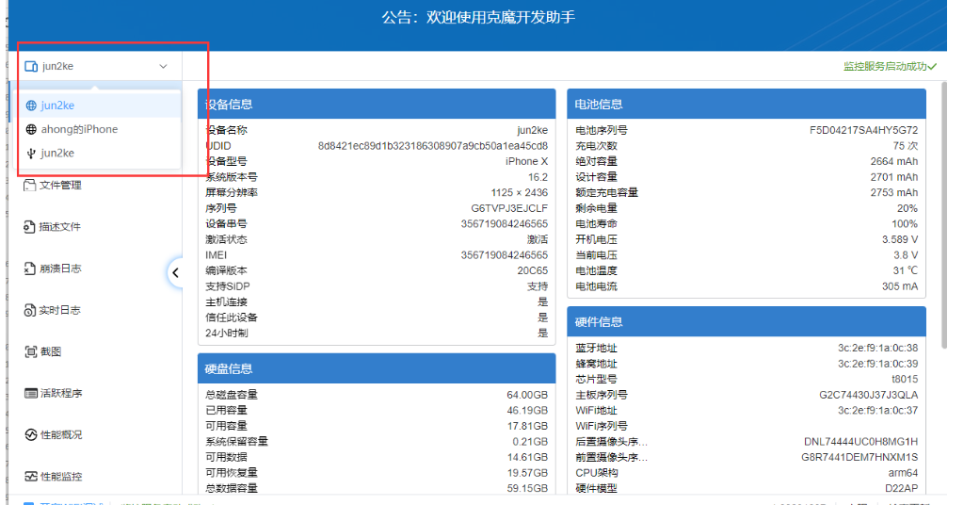Click the UDID value 8d8421ec89d1b323186308907a9cb50a1ea45cd8
Viewport: 980px width, 505px height.
432,146
